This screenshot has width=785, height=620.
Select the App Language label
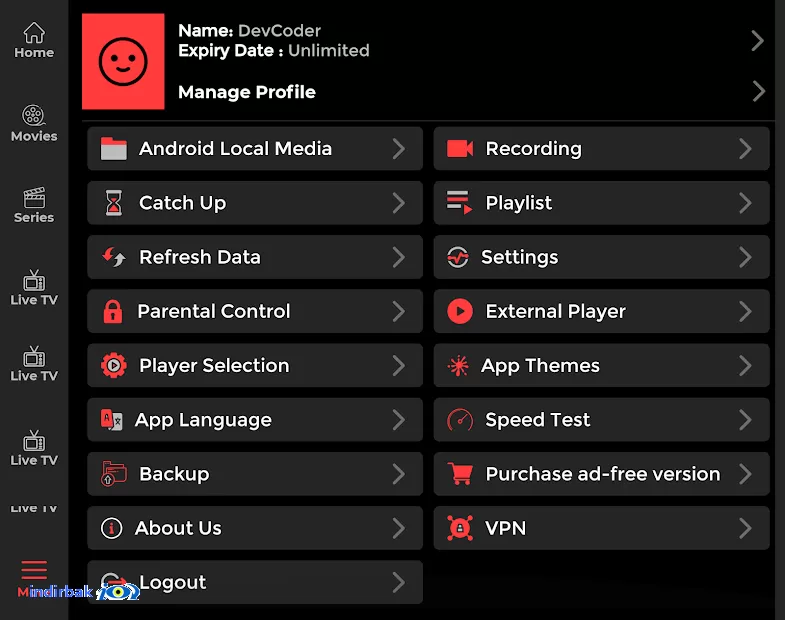[203, 420]
